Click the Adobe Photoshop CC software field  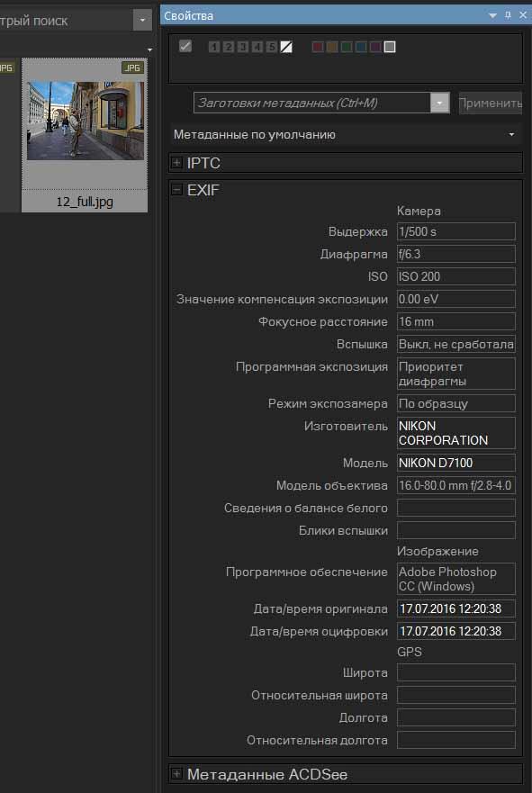pos(456,579)
